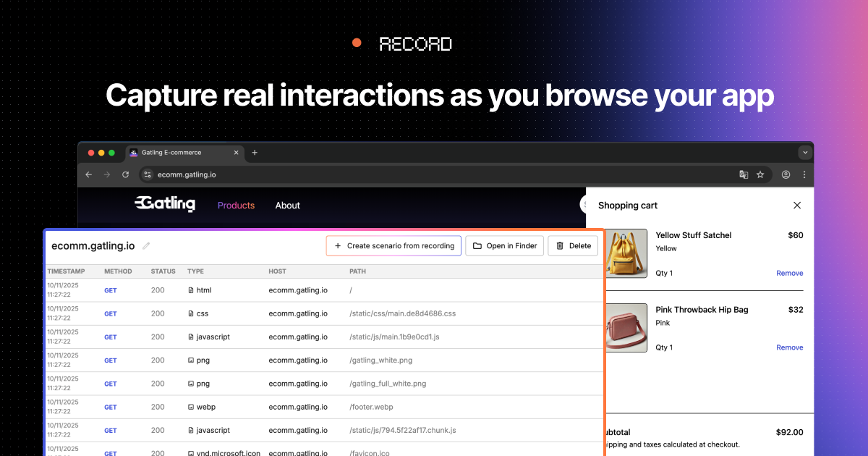Select the Products navigation item

pyautogui.click(x=236, y=205)
